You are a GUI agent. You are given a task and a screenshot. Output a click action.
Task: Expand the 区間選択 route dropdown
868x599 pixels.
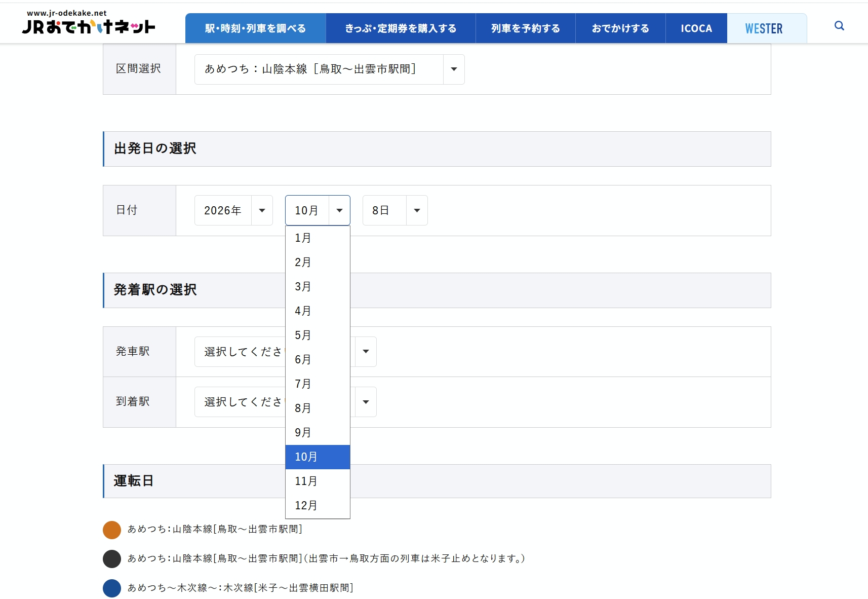tap(329, 69)
